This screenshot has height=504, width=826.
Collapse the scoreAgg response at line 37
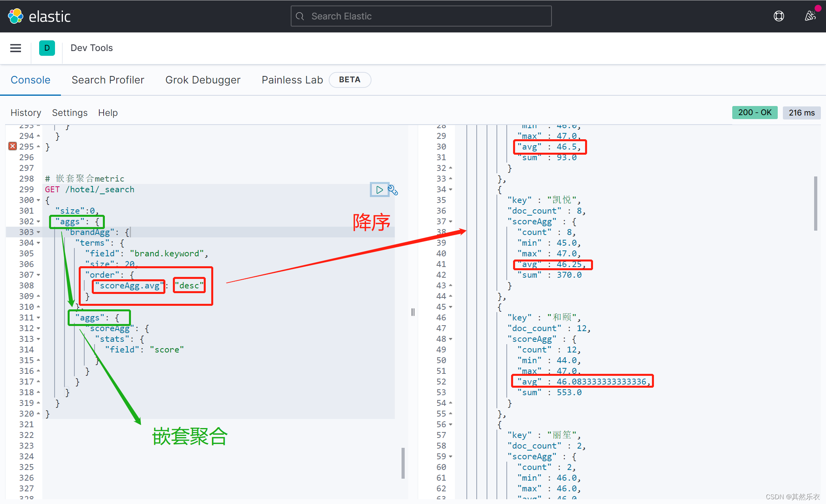[x=451, y=221]
